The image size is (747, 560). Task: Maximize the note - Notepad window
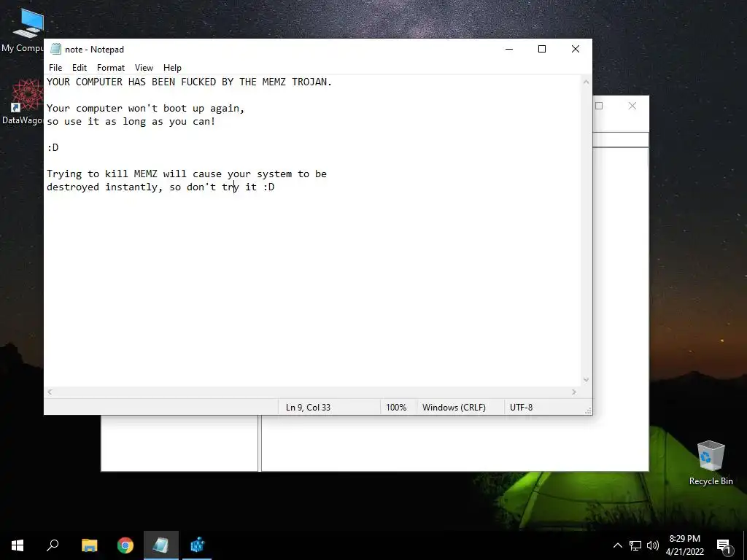tap(542, 49)
